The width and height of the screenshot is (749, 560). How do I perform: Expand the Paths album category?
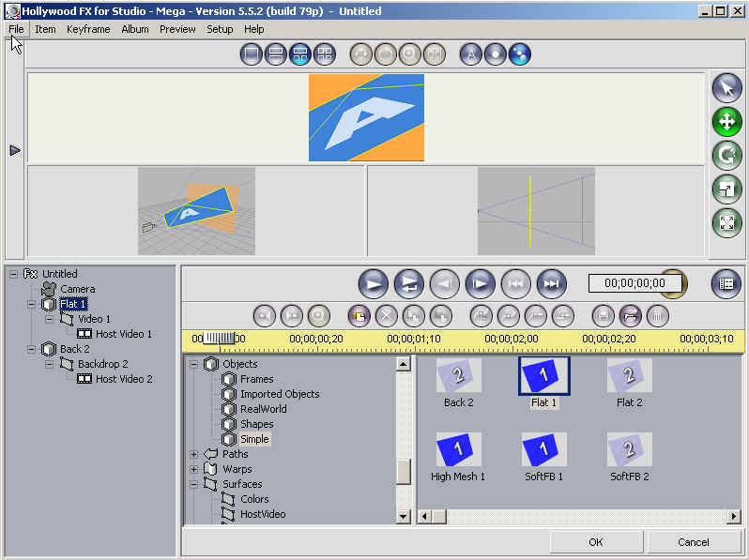coord(193,454)
